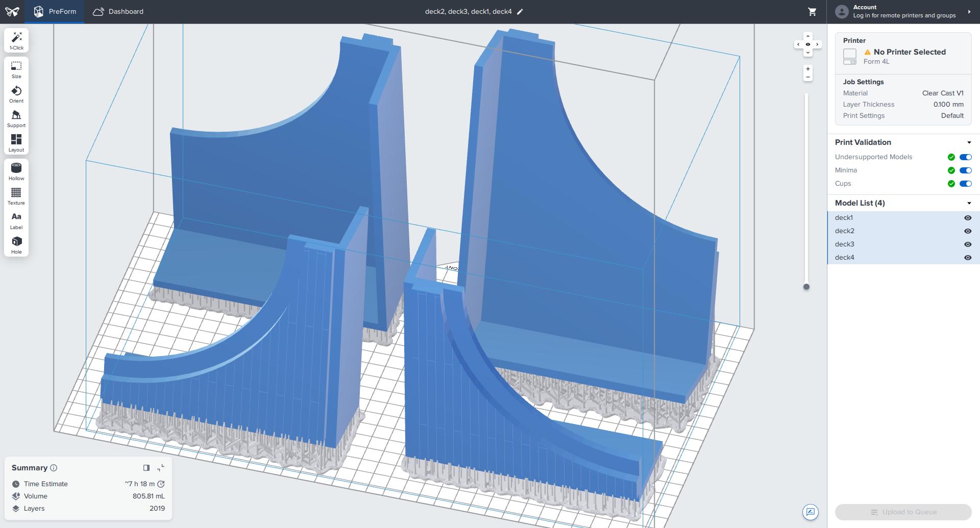Viewport: 980px width, 528px height.
Task: Click the pencil icon to rename job
Action: pyautogui.click(x=520, y=12)
